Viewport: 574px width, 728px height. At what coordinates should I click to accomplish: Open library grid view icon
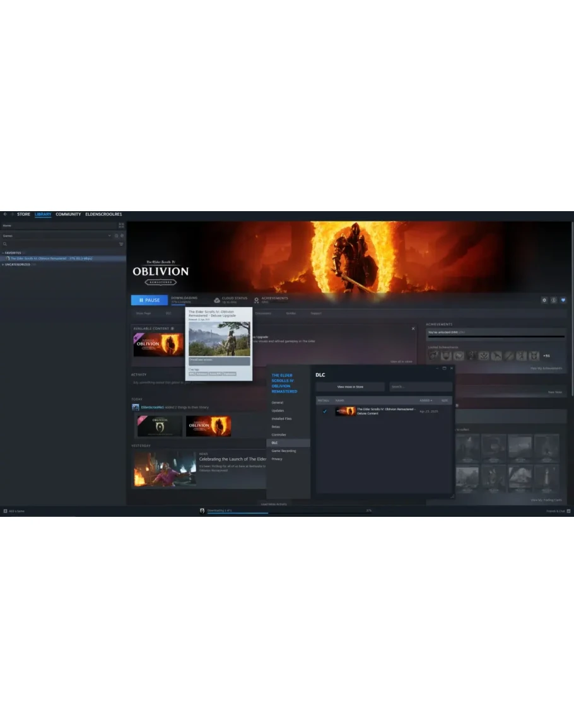pyautogui.click(x=121, y=225)
